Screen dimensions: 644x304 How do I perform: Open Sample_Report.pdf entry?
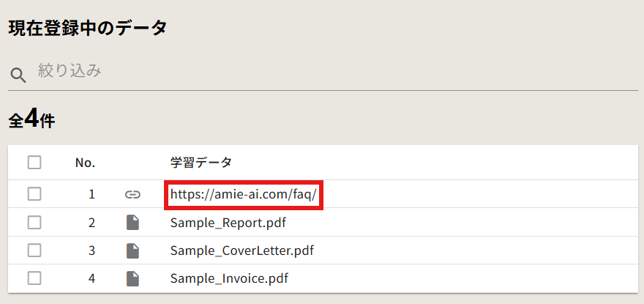click(x=228, y=223)
